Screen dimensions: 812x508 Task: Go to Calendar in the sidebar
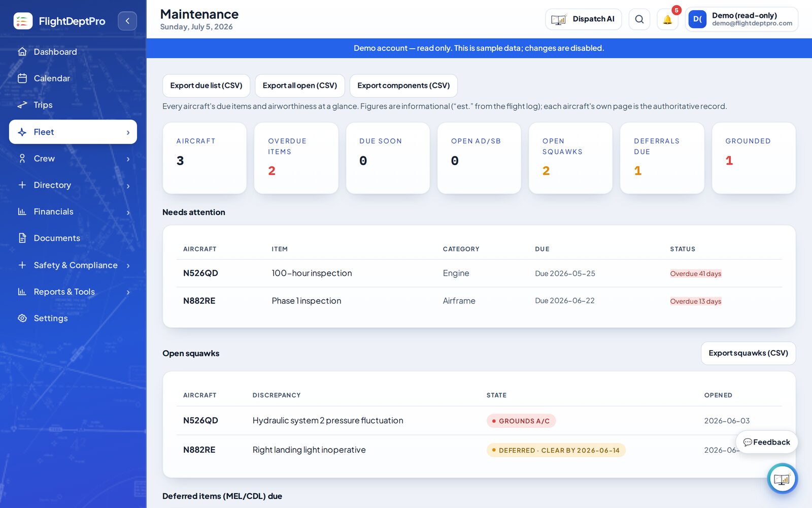pyautogui.click(x=73, y=78)
